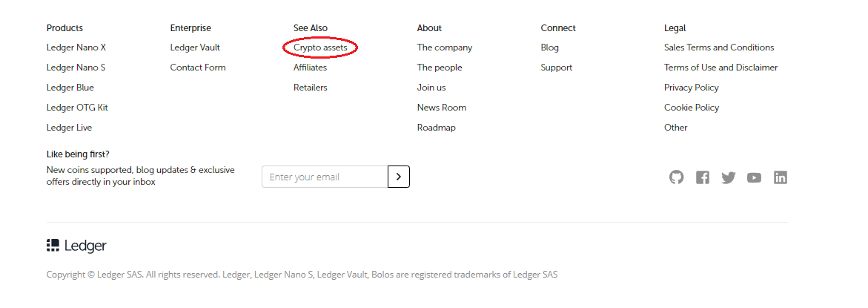Open the LinkedIn social icon
The height and width of the screenshot is (308, 868).
(780, 177)
